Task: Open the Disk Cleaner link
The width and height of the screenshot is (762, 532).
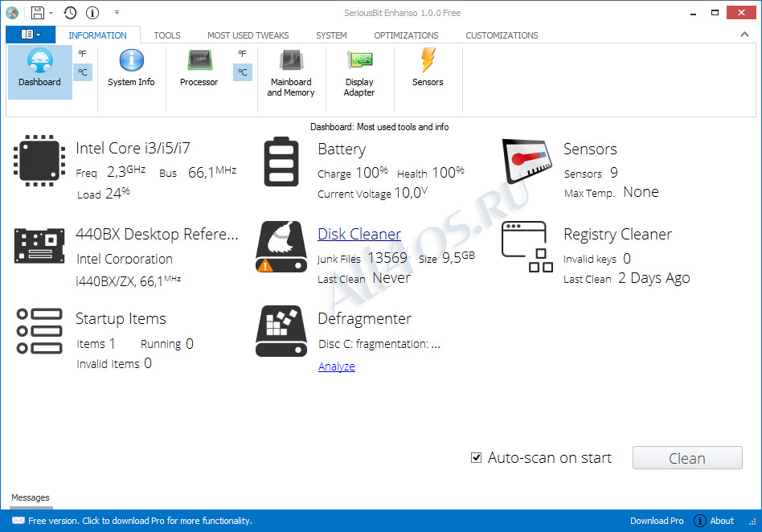Action: 359,234
